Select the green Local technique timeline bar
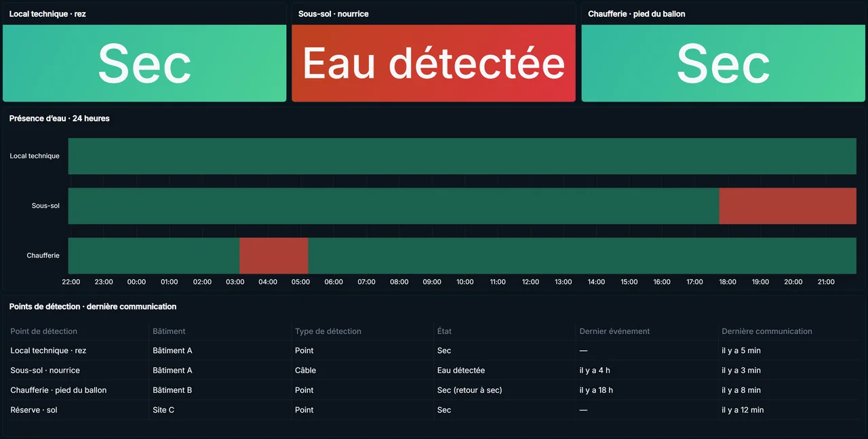The image size is (868, 439). coord(462,156)
